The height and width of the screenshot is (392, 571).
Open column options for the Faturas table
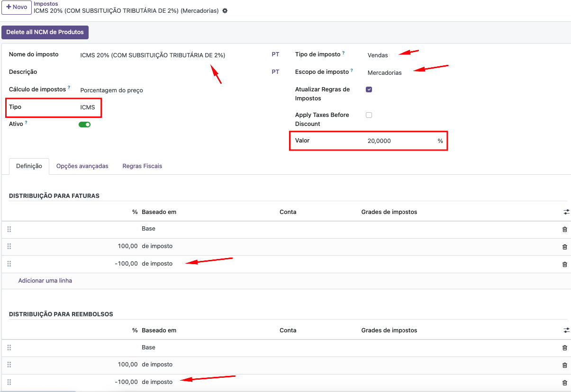(566, 212)
